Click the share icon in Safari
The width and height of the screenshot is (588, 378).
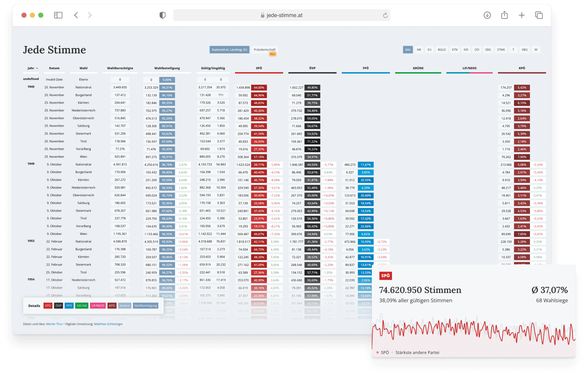(504, 15)
